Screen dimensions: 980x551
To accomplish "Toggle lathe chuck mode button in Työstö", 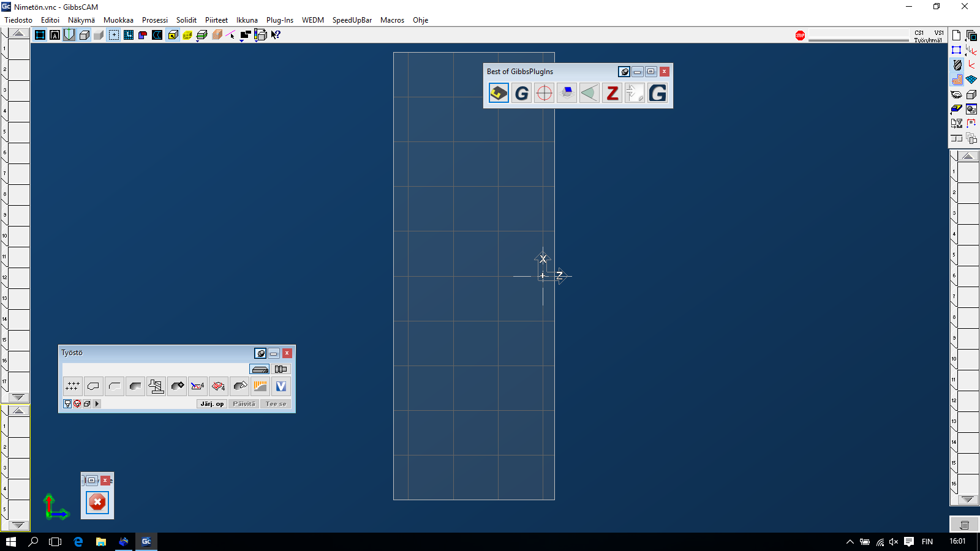I will pos(281,369).
